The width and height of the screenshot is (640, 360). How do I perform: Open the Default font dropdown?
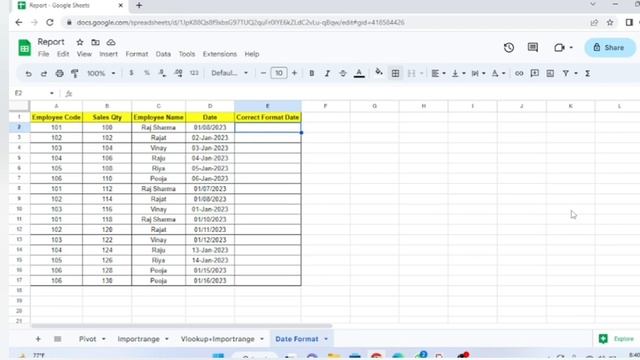[x=229, y=73]
